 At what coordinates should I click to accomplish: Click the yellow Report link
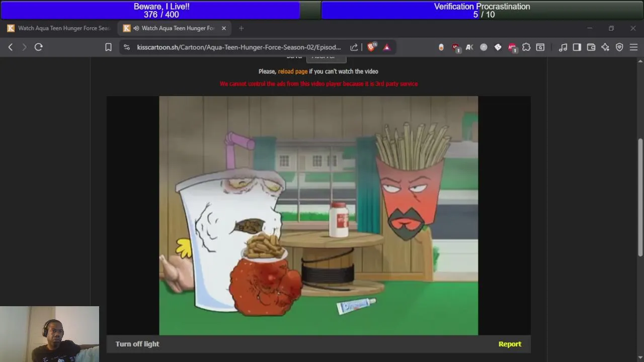coord(510,344)
